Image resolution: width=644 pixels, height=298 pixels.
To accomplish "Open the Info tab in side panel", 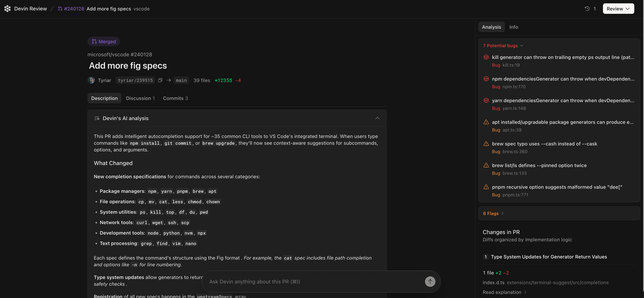I will tap(513, 27).
